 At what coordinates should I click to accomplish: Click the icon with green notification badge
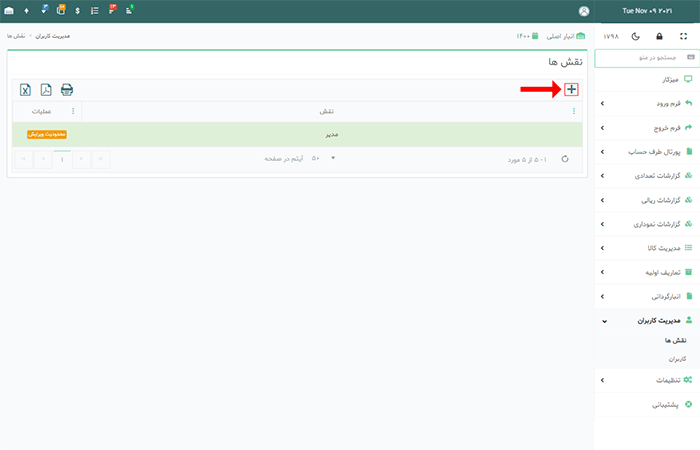pos(129,9)
